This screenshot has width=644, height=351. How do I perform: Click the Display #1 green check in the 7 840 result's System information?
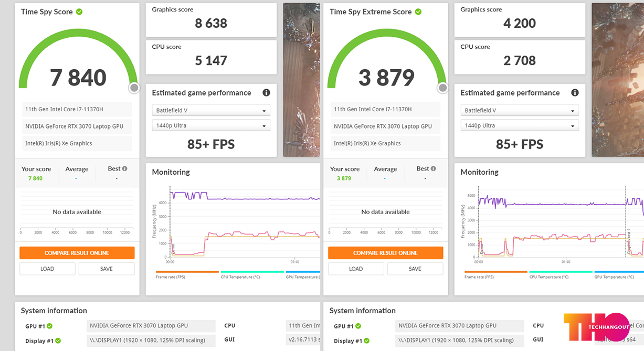pos(58,341)
